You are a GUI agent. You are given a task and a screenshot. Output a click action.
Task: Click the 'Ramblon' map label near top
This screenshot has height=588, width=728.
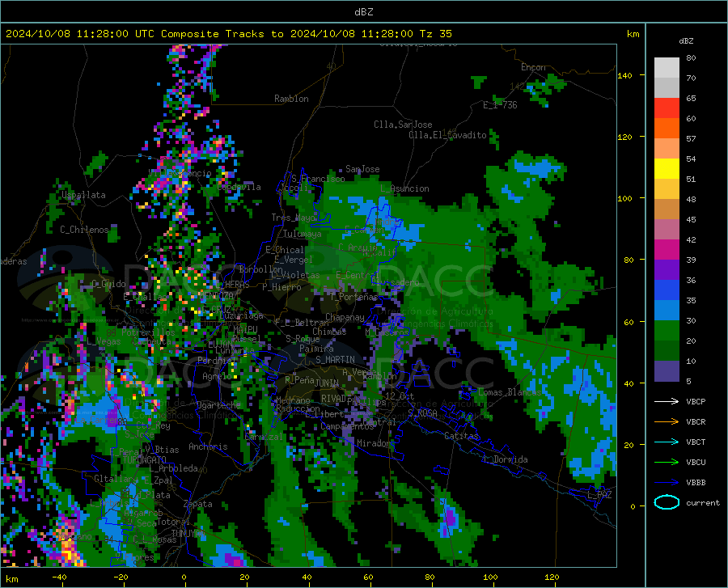tap(291, 99)
